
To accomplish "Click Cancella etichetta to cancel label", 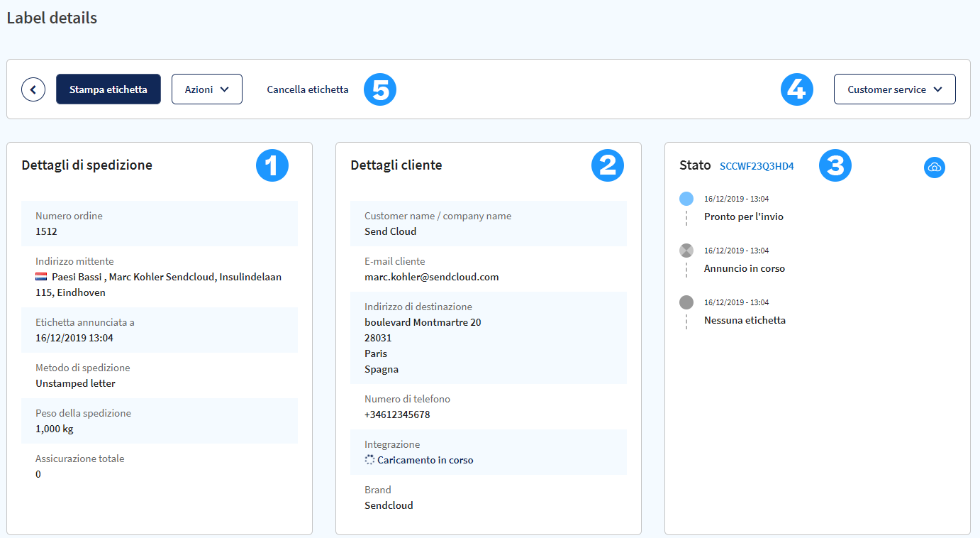I will [308, 89].
